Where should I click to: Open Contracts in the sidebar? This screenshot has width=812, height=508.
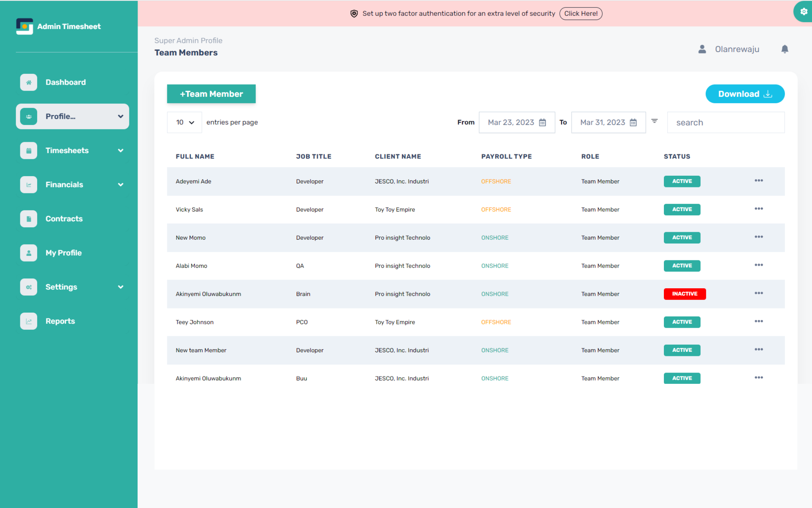[64, 219]
